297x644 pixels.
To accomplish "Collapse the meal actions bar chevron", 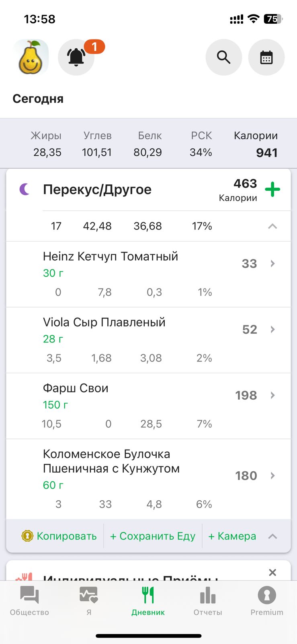I will 272,536.
